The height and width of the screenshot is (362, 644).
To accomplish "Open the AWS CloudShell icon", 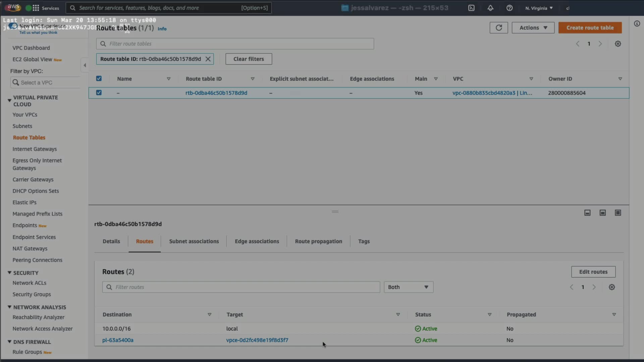I will tap(471, 8).
